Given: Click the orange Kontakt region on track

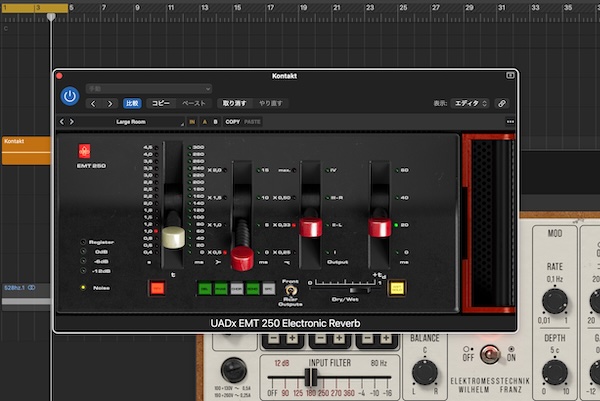Looking at the screenshot, I should pos(26,151).
